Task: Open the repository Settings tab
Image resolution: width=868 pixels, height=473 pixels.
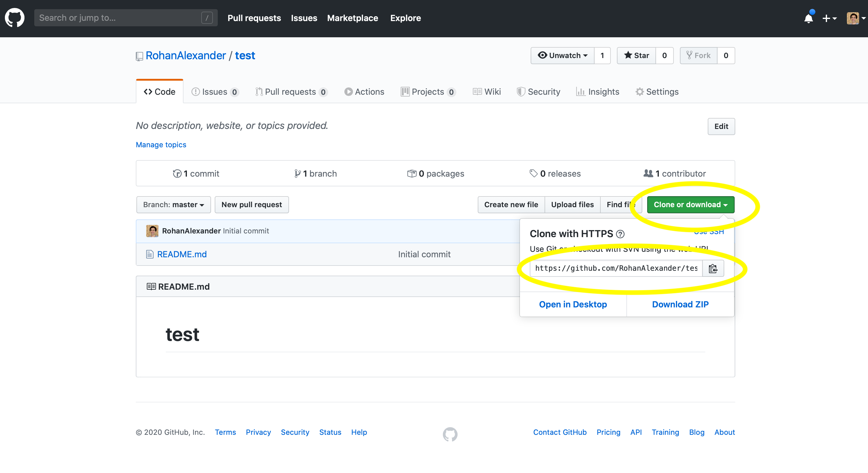Action: pyautogui.click(x=657, y=92)
